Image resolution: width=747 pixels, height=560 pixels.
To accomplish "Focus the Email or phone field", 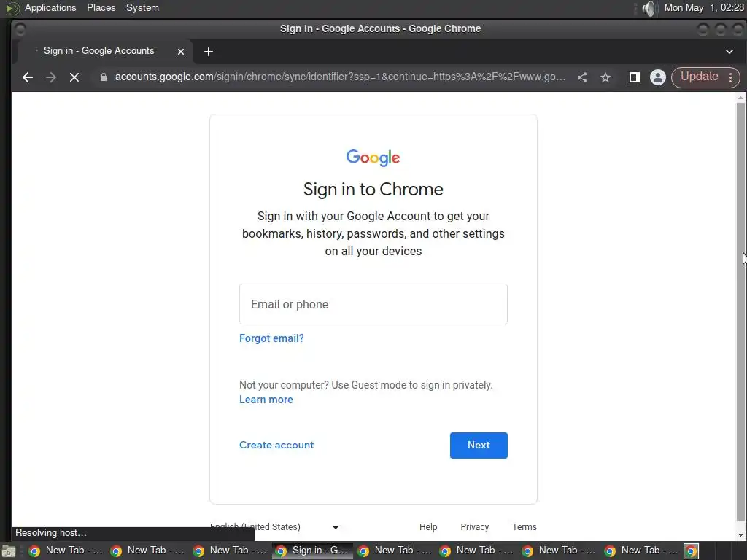I will click(373, 304).
